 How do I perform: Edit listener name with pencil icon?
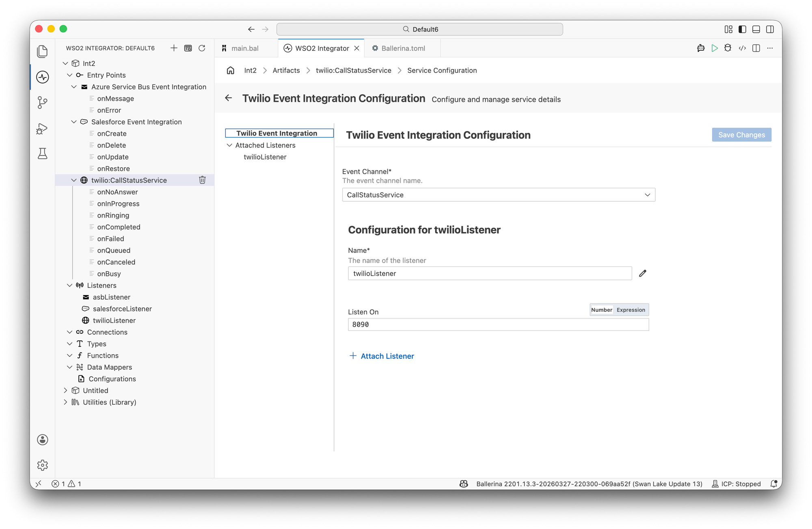point(642,273)
